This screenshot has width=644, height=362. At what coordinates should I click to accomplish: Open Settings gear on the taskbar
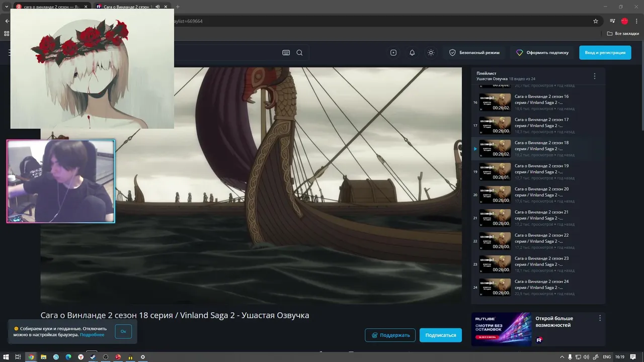[x=143, y=357]
